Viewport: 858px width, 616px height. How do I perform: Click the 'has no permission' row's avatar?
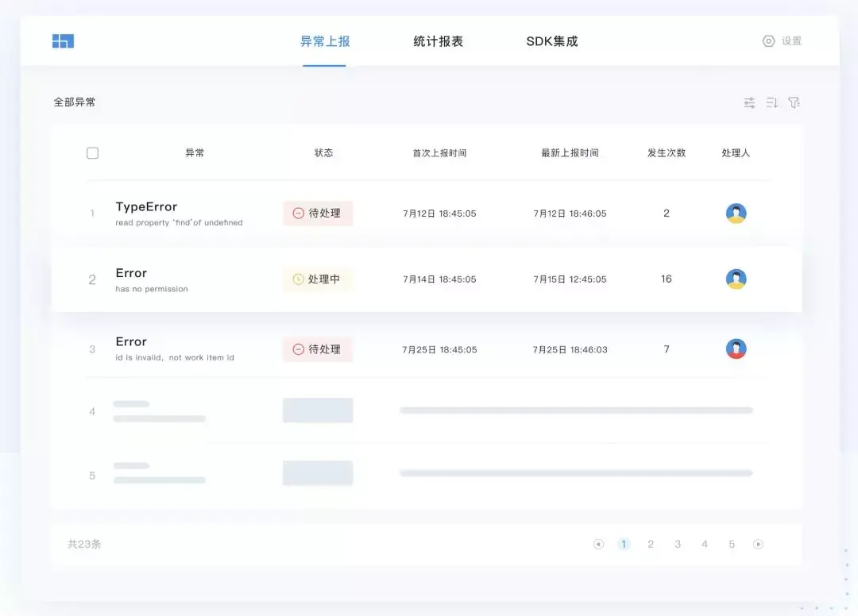pos(736,279)
